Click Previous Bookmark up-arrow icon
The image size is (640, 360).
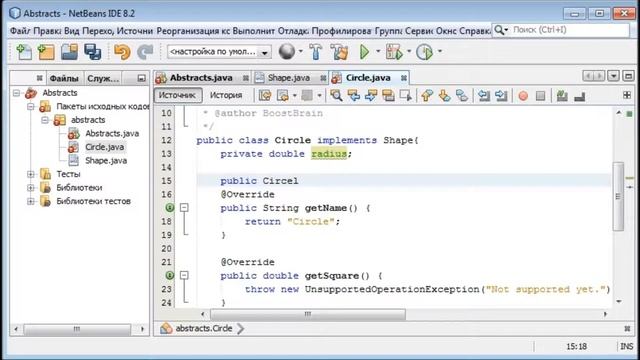(427, 96)
